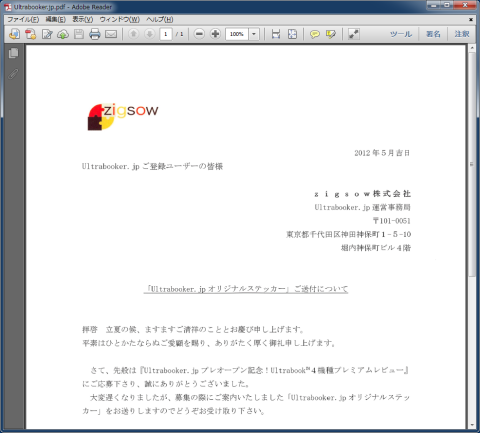Click the postal code 〒101-0051
Viewport: 480px width, 433px height.
(392, 221)
